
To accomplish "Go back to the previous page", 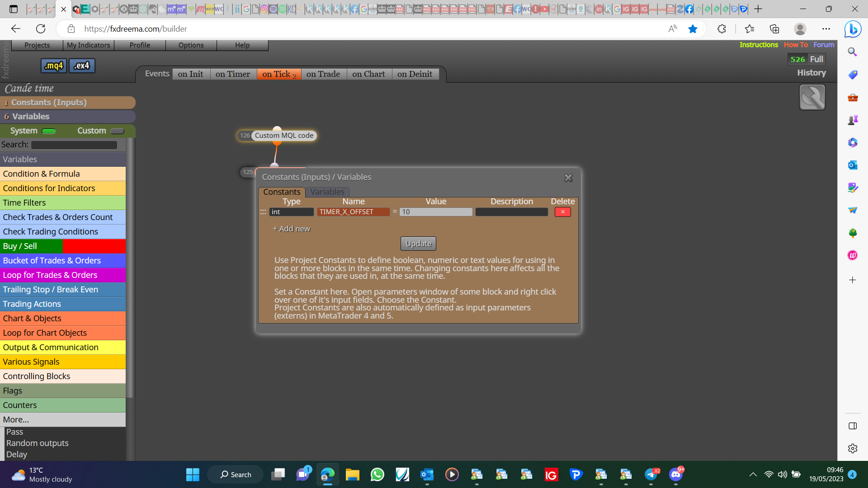I will coord(16,29).
